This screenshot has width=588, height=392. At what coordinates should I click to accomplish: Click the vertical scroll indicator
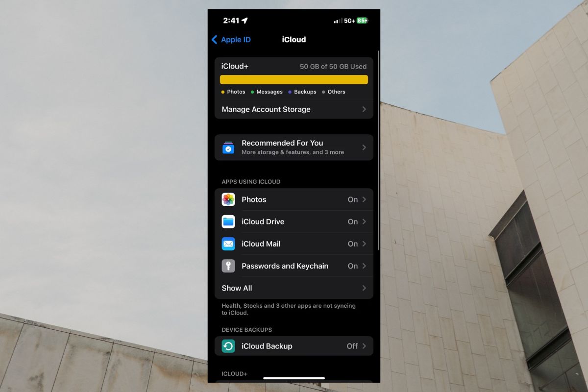378,150
